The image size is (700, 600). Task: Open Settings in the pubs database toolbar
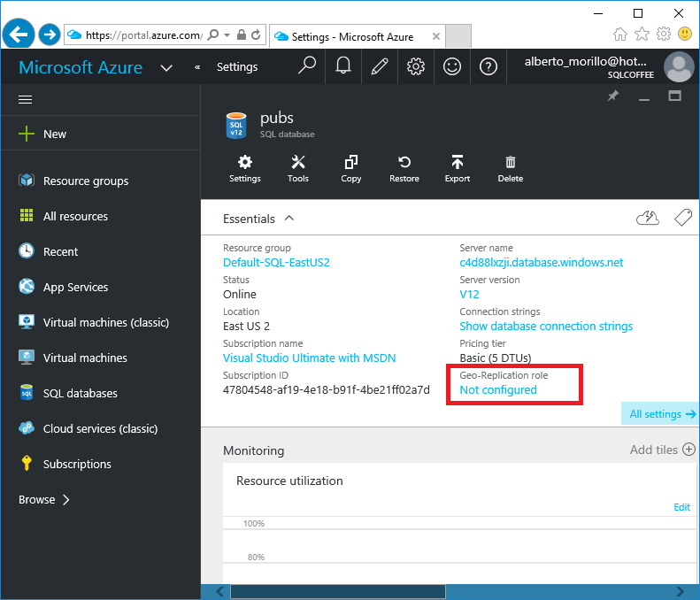click(x=244, y=169)
